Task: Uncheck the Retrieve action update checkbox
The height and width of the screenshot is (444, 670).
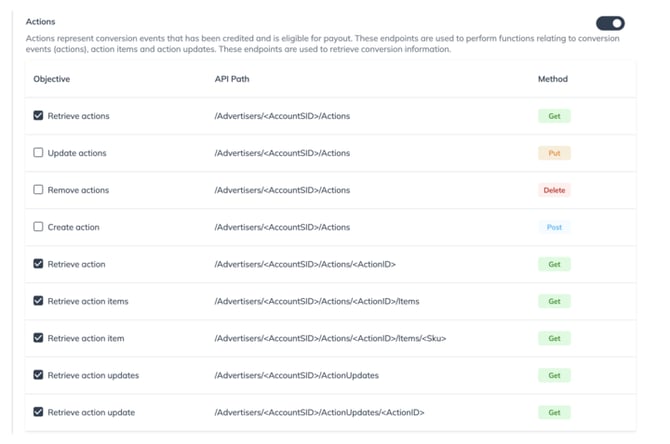Action: [38, 412]
